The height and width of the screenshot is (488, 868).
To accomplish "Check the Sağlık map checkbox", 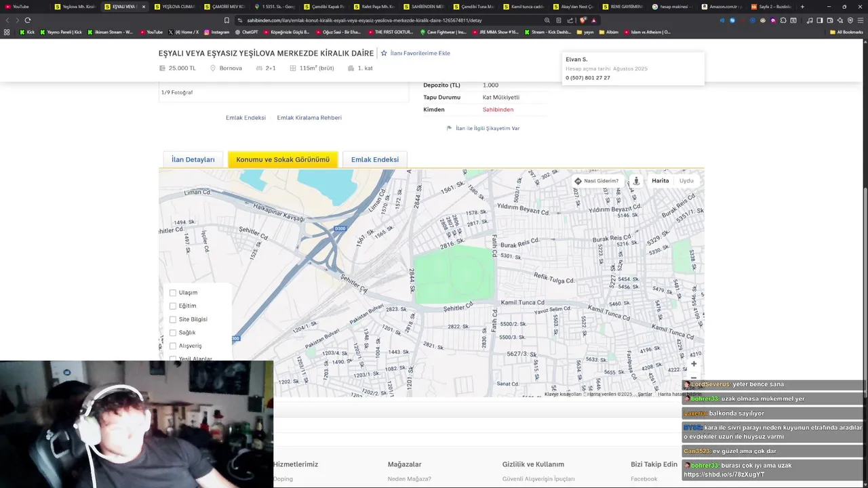I will pyautogui.click(x=173, y=333).
